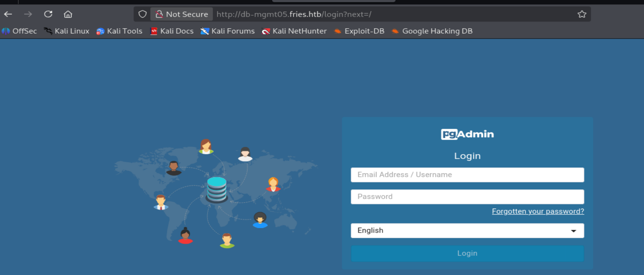Submit with the Login button

tap(467, 253)
